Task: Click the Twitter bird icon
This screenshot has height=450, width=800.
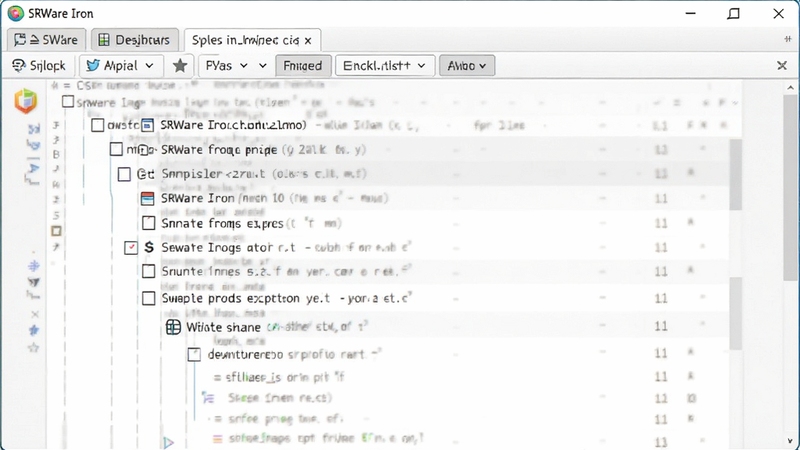Action: (93, 65)
